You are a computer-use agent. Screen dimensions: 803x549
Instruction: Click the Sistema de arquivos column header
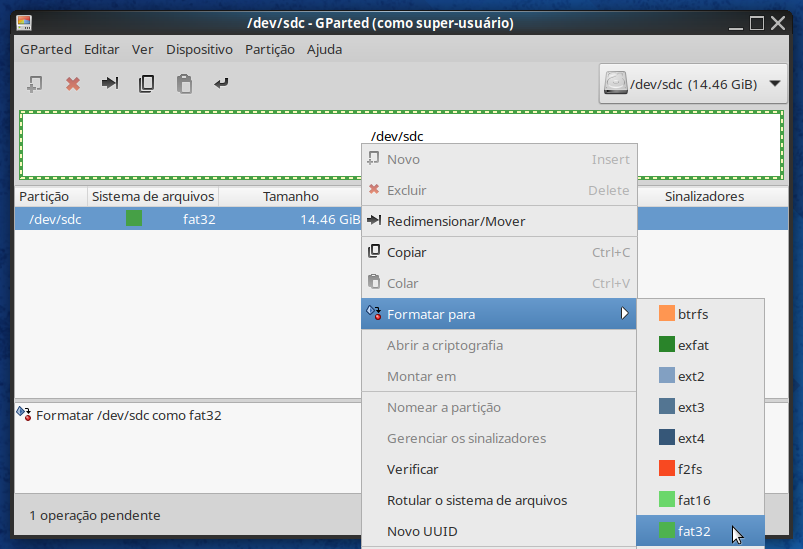[153, 197]
